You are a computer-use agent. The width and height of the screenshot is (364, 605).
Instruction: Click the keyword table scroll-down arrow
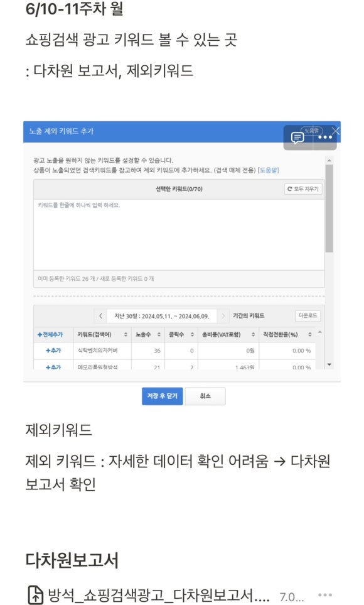pyautogui.click(x=329, y=364)
